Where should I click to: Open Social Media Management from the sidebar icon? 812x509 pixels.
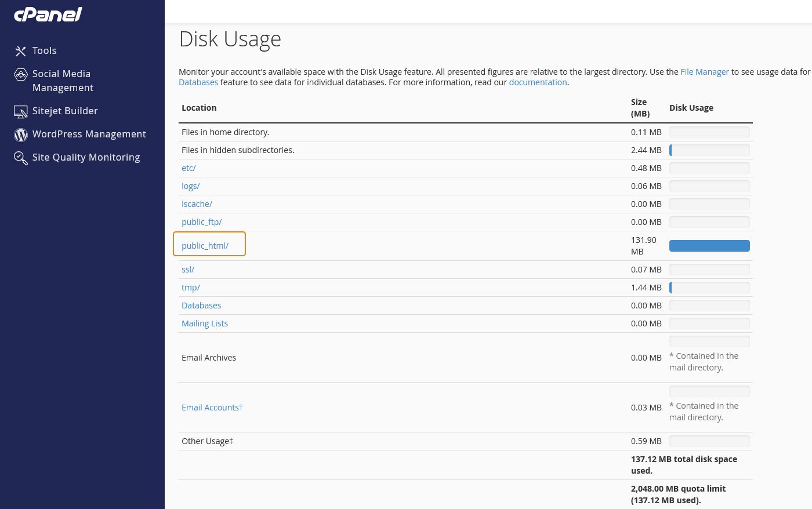click(x=21, y=74)
